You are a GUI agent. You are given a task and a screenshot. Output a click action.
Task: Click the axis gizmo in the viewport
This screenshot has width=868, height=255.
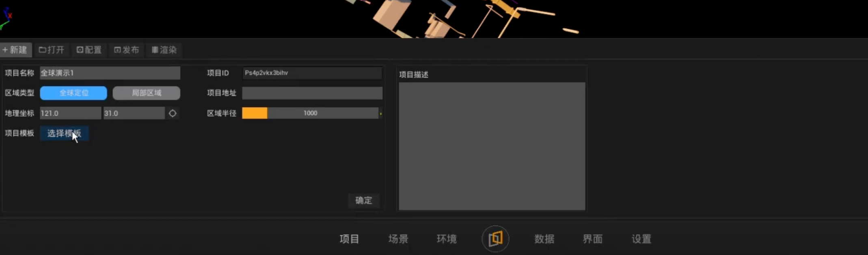coord(6,18)
